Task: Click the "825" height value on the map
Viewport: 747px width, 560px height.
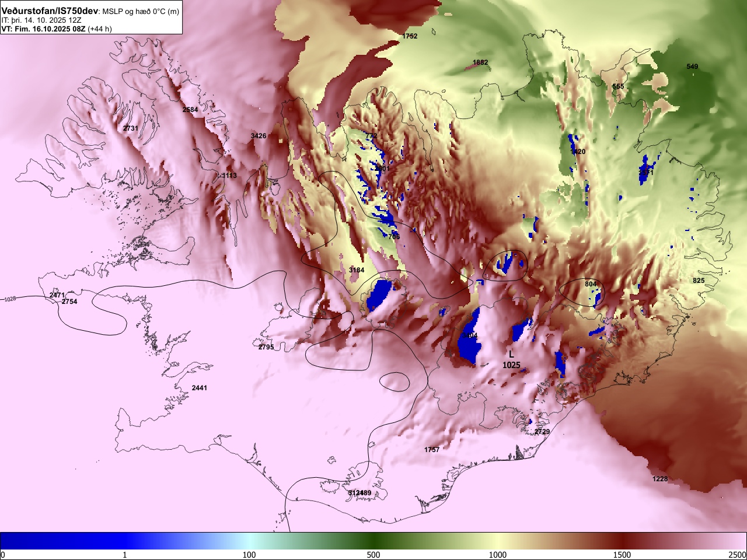Action: (x=699, y=281)
